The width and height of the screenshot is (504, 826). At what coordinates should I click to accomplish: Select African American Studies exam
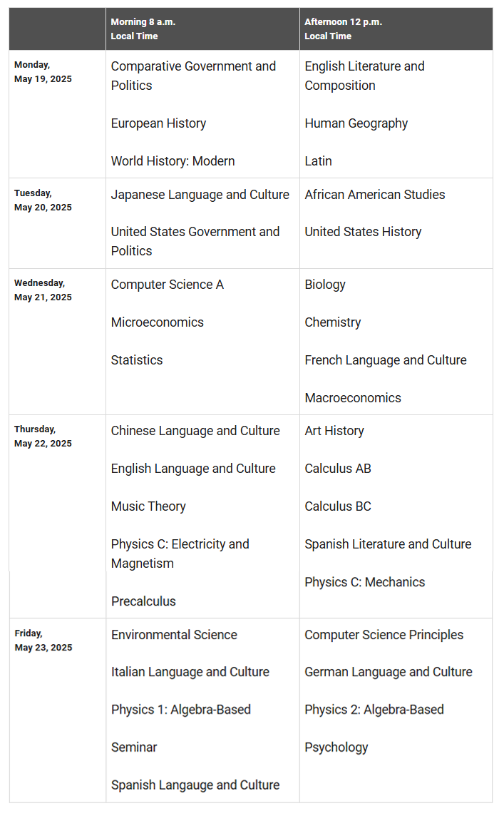[374, 195]
